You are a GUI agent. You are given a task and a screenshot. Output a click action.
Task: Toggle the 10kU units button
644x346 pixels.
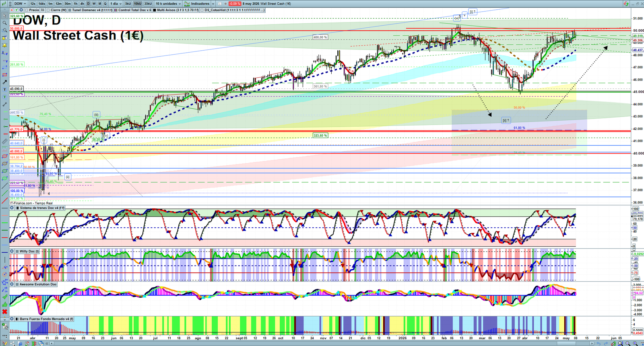(138, 4)
